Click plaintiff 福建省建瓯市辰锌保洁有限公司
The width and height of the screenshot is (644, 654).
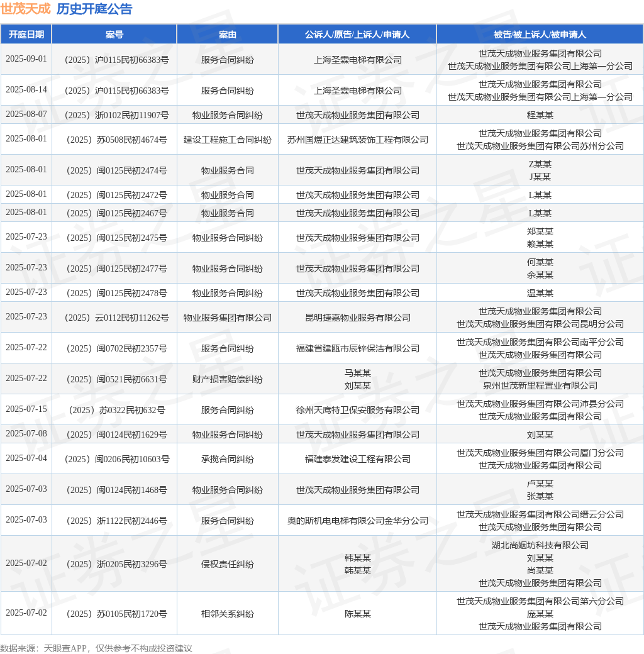click(x=357, y=348)
